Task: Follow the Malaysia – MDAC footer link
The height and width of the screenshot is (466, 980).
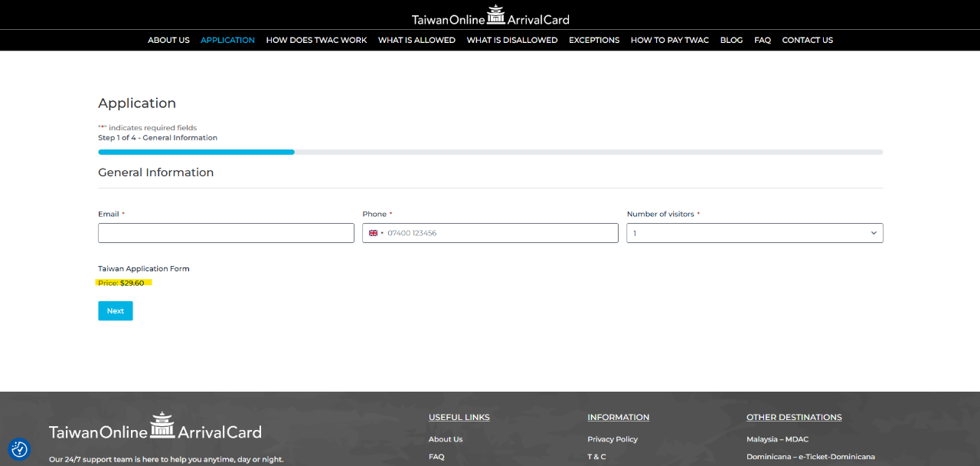Action: coord(777,439)
